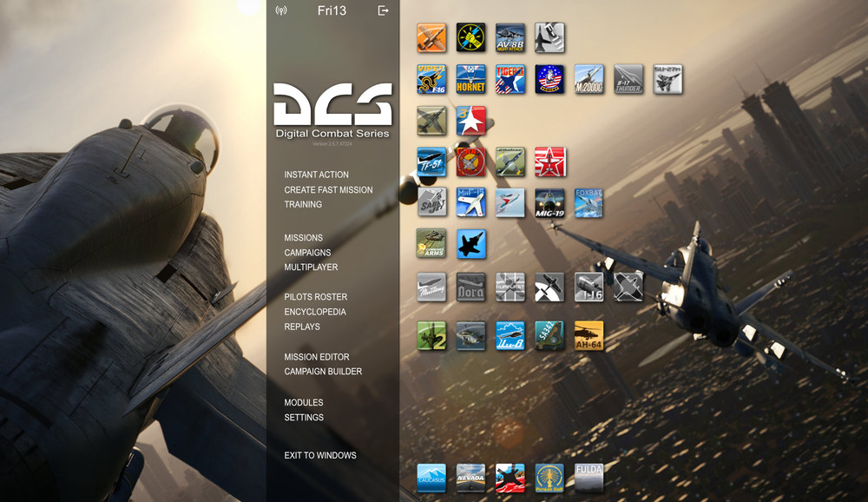
Task: Select the F-16 Viper module icon
Action: [431, 79]
